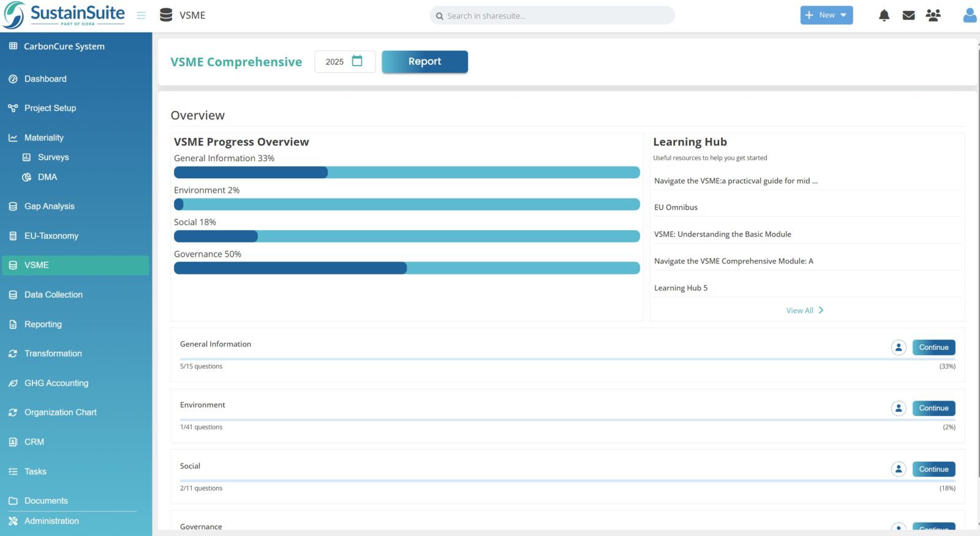
Task: Open the notifications bell
Action: 884,15
